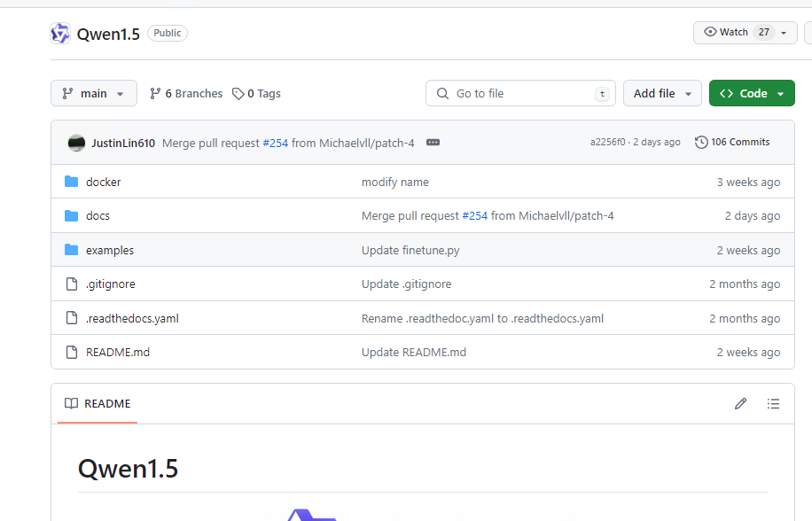The image size is (812, 521).
Task: Open the 'Update .gitignore' commit message
Action: point(407,284)
